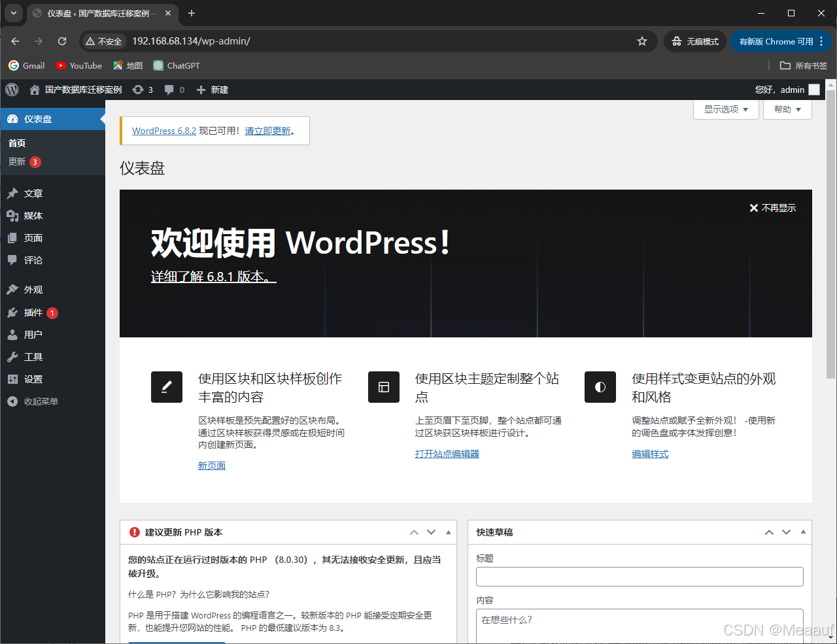Screen dimensions: 837x644
Task: Dismiss welcome panel with 不再显示
Action: point(773,208)
